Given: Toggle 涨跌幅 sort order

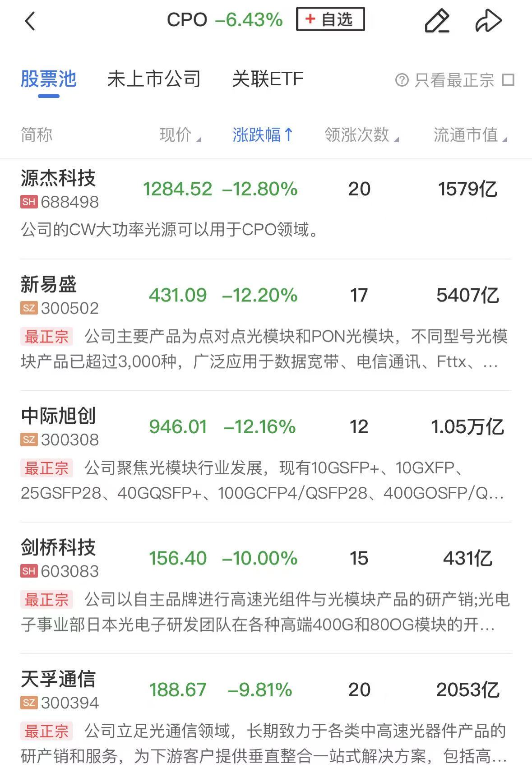Looking at the screenshot, I should 263,134.
